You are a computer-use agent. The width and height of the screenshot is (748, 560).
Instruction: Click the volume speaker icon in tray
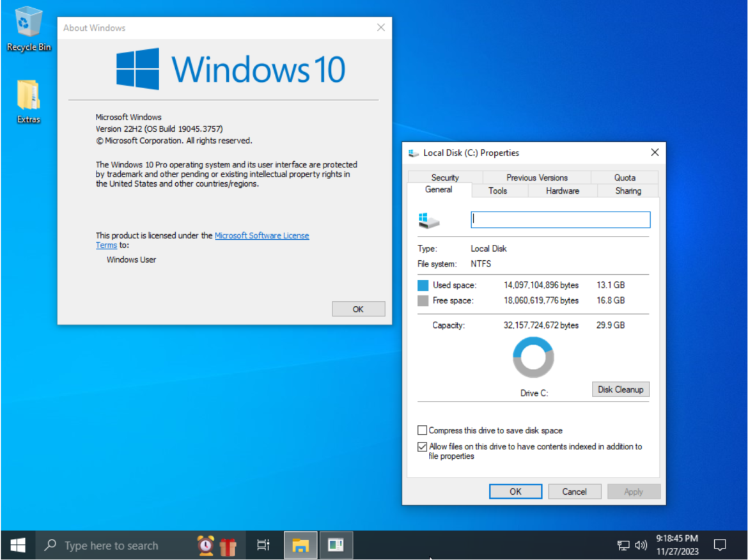(641, 545)
